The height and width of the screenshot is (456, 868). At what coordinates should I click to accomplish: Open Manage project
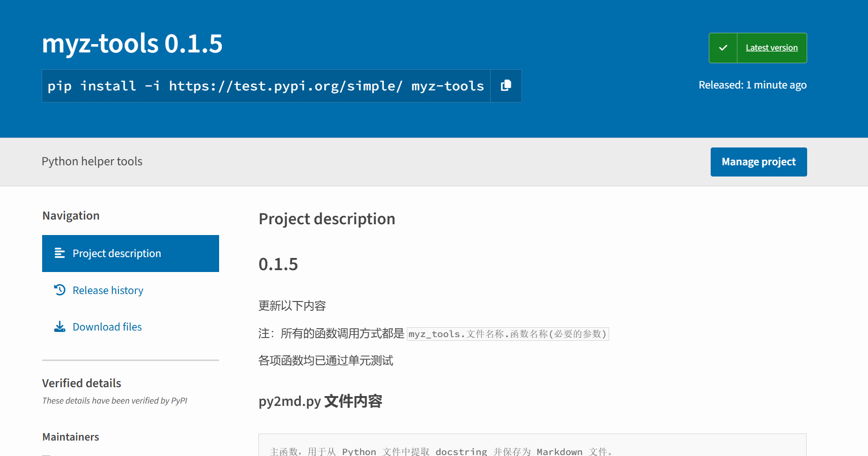[x=758, y=162]
